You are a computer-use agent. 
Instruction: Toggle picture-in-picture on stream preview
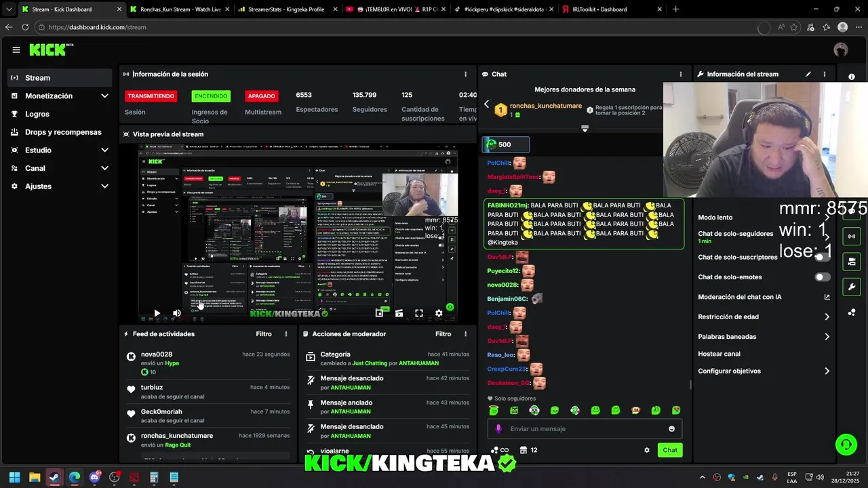(x=379, y=313)
